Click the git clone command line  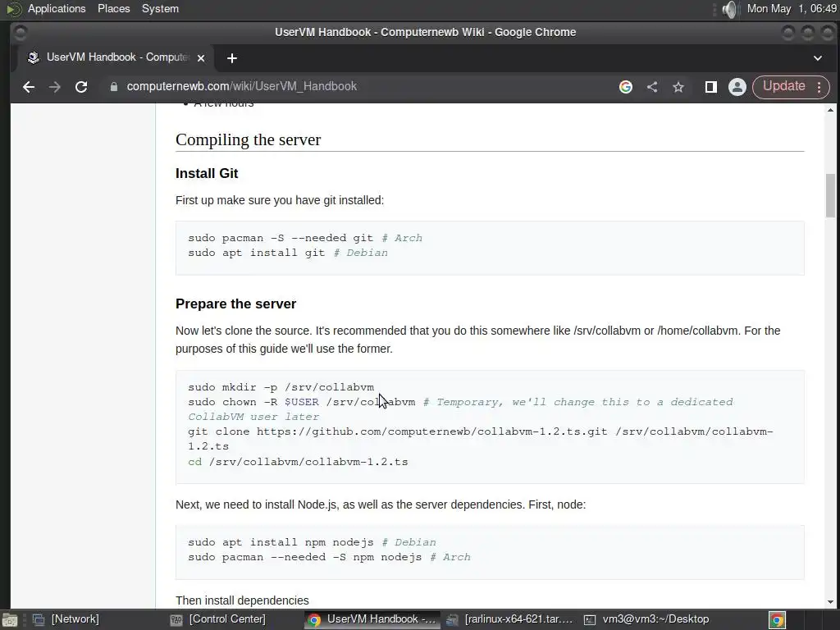point(481,439)
